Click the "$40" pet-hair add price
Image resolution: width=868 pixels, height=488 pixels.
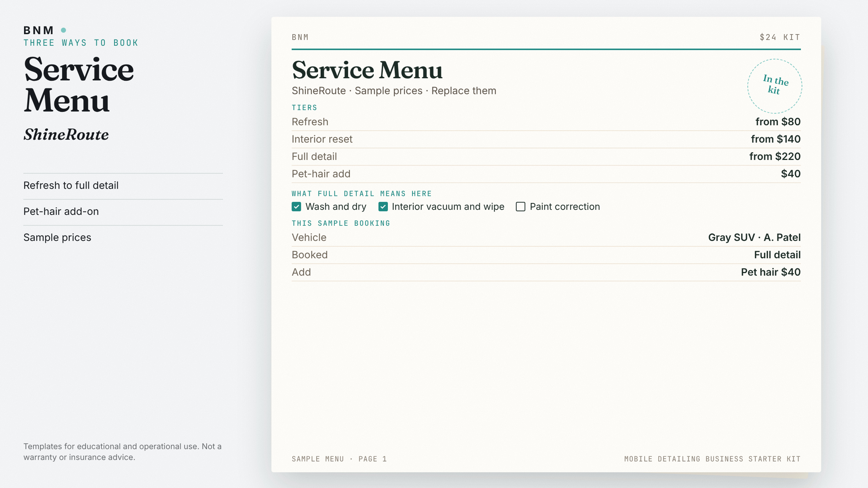791,174
